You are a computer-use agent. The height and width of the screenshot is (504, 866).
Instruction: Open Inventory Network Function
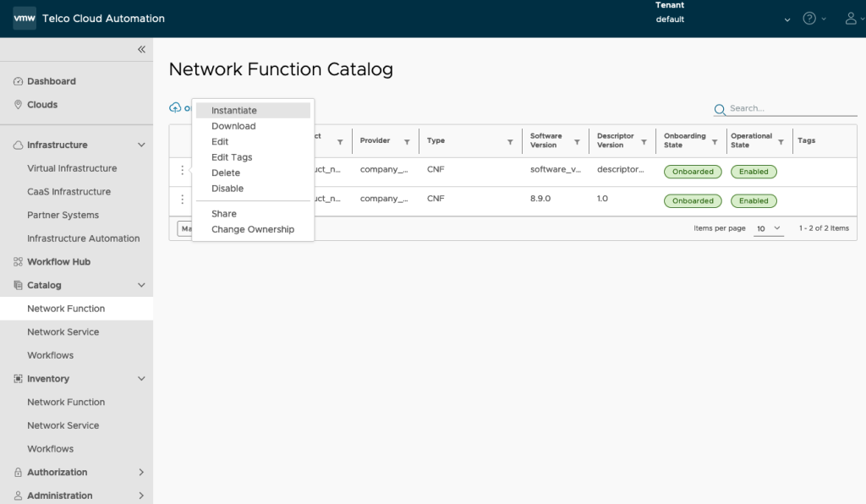tap(66, 402)
